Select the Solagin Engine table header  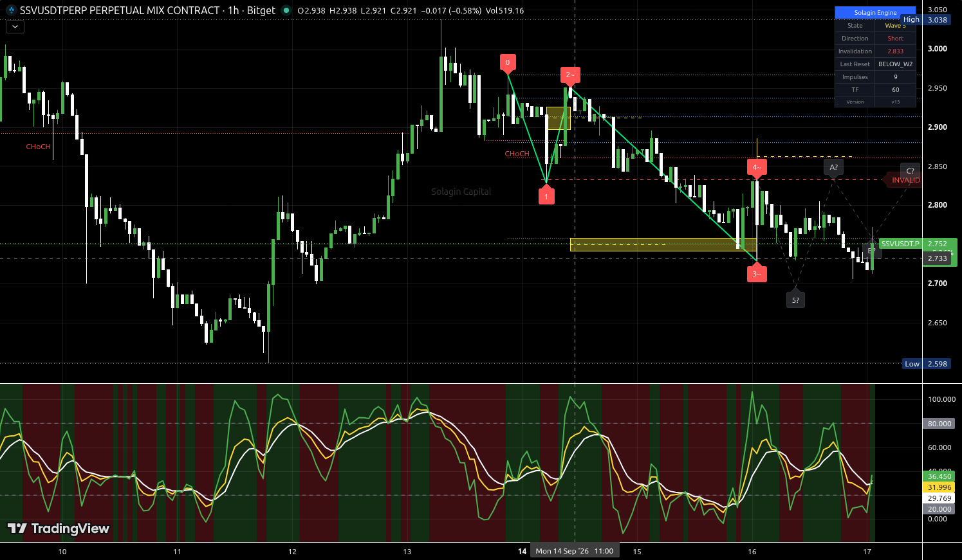[x=875, y=12]
